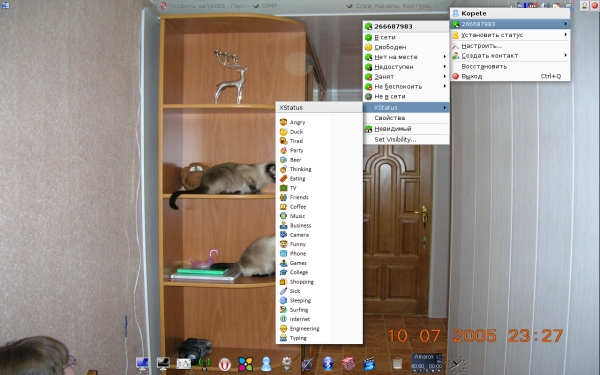Image resolution: width=600 pixels, height=375 pixels.
Task: Select the Sick status text
Action: coord(295,291)
